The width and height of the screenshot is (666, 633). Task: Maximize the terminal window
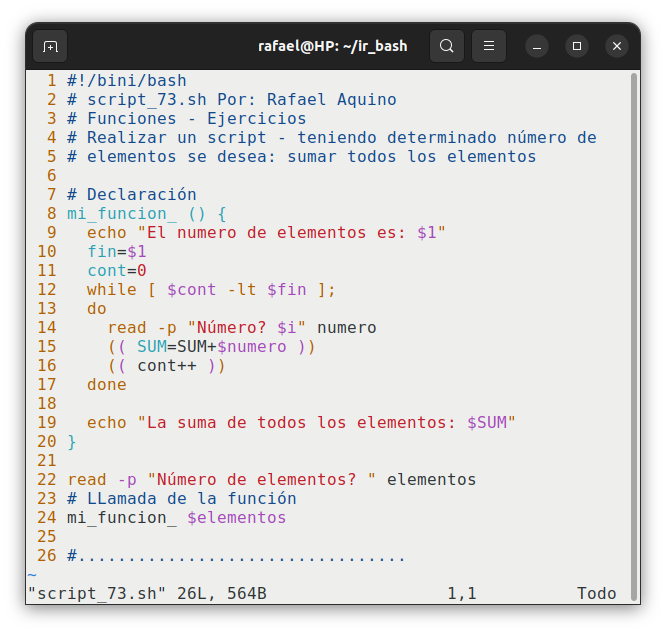coord(577,46)
